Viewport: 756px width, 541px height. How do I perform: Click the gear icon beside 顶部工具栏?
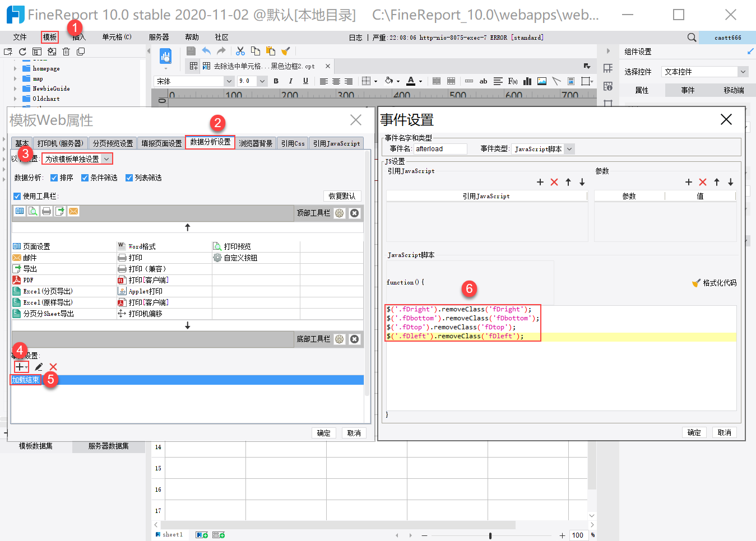coord(340,213)
